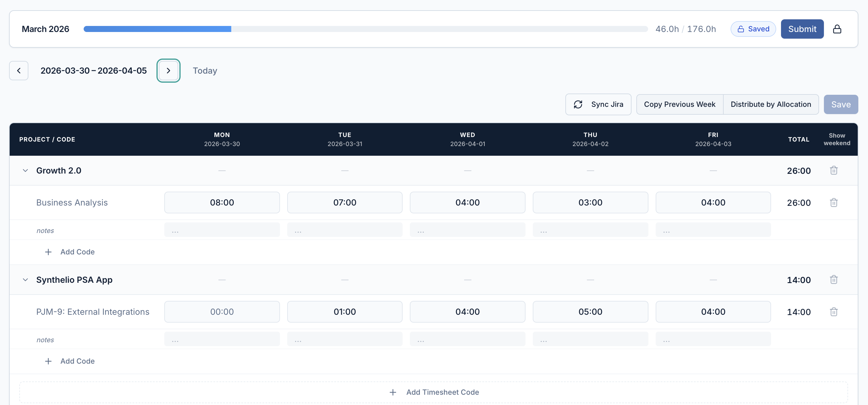Add PJM-9 note for Monday
This screenshot has width=868, height=405.
tap(222, 339)
